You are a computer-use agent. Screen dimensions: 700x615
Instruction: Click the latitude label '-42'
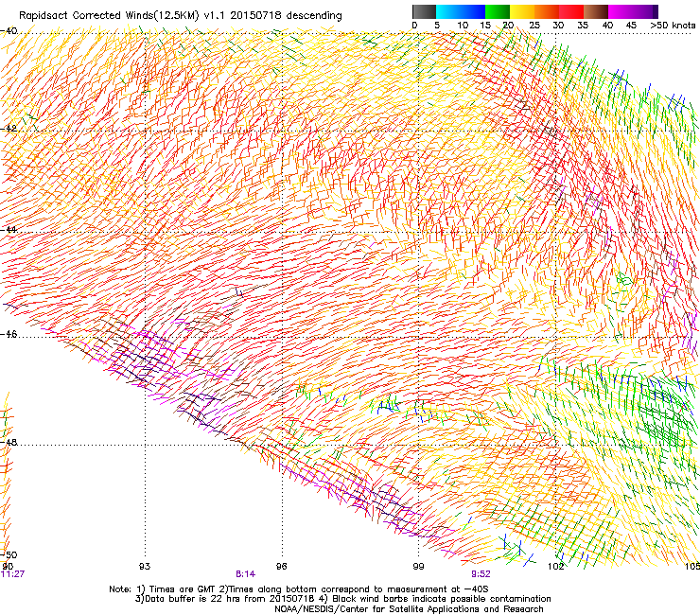coord(9,128)
